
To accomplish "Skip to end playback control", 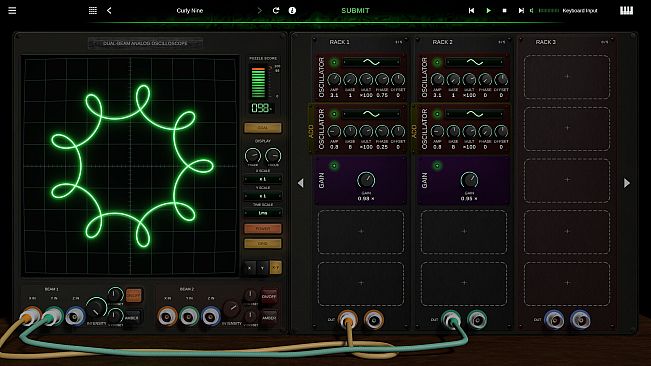I will [521, 10].
